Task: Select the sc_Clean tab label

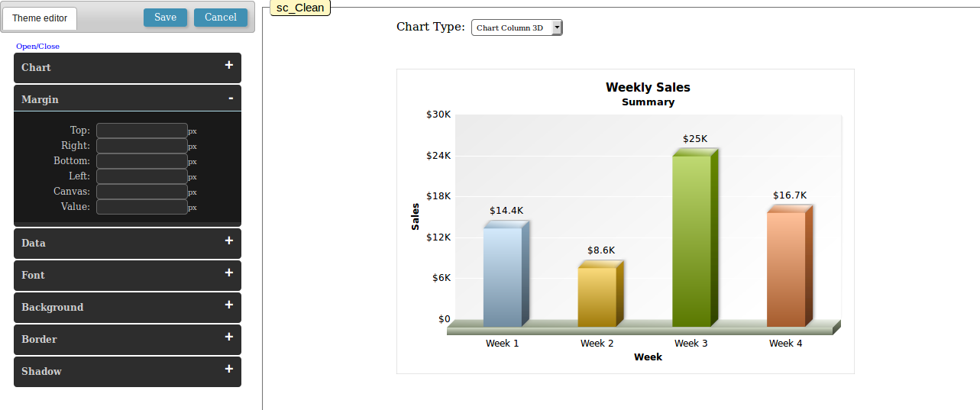Action: 300,8
